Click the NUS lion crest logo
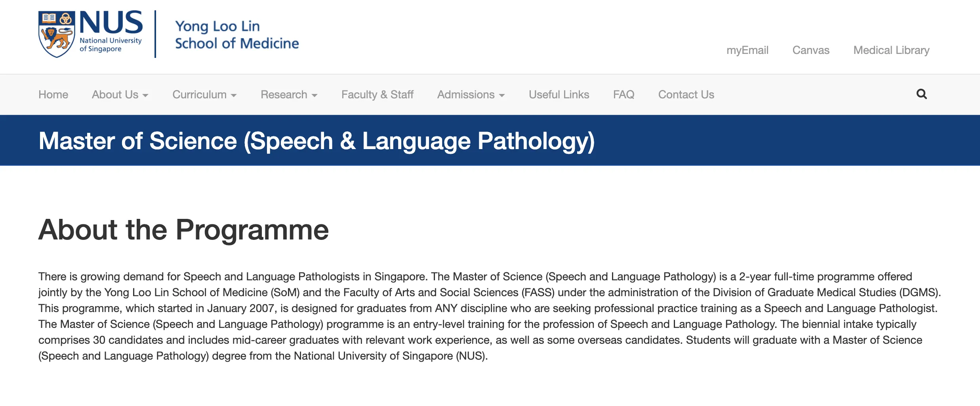 pos(56,34)
